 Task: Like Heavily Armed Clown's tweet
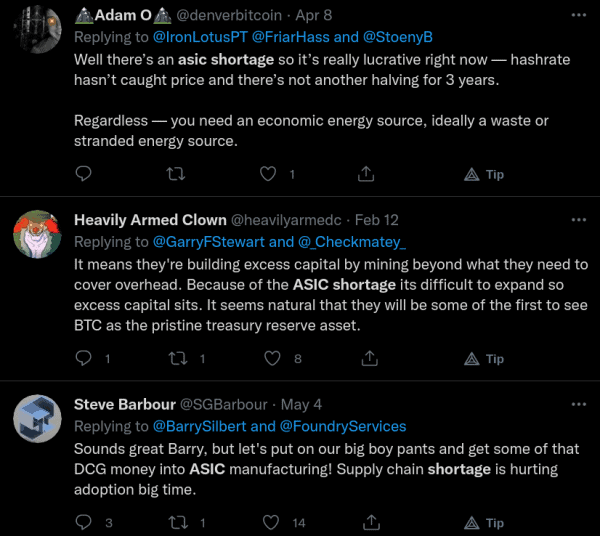click(x=268, y=358)
